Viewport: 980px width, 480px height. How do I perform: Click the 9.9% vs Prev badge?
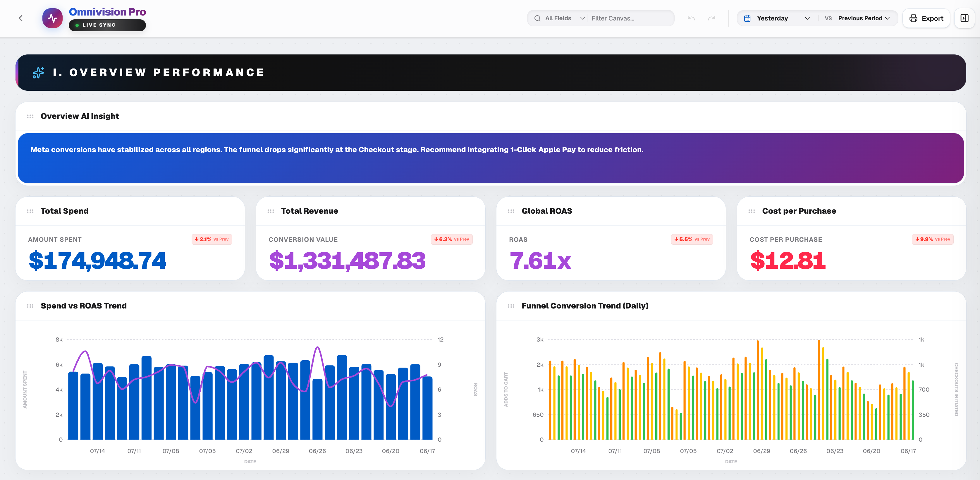(x=932, y=239)
